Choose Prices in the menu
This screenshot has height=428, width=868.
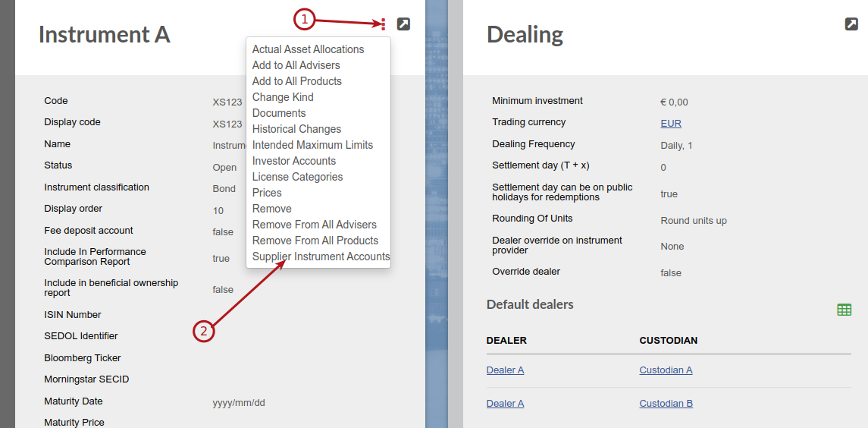[267, 193]
